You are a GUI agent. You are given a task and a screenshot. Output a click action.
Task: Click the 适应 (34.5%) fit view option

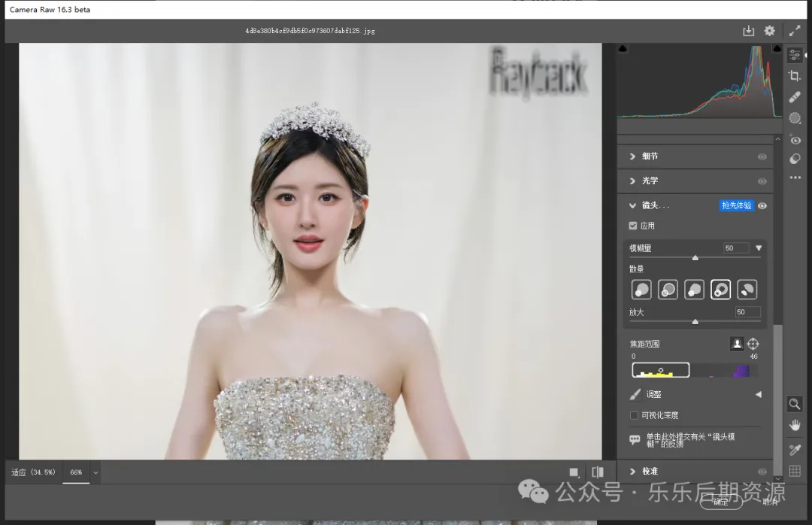pos(33,472)
